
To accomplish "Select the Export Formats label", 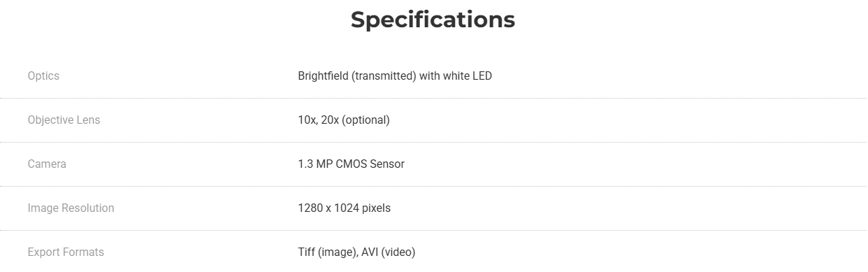I will 66,252.
